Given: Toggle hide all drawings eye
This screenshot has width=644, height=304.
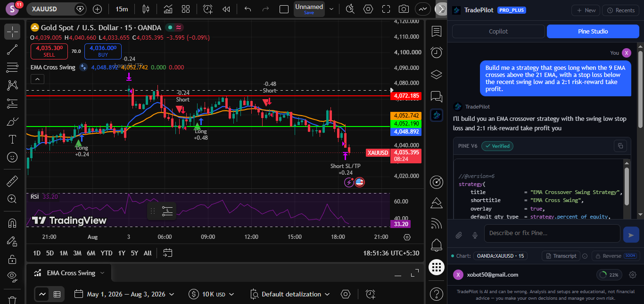Looking at the screenshot, I should coord(12,277).
